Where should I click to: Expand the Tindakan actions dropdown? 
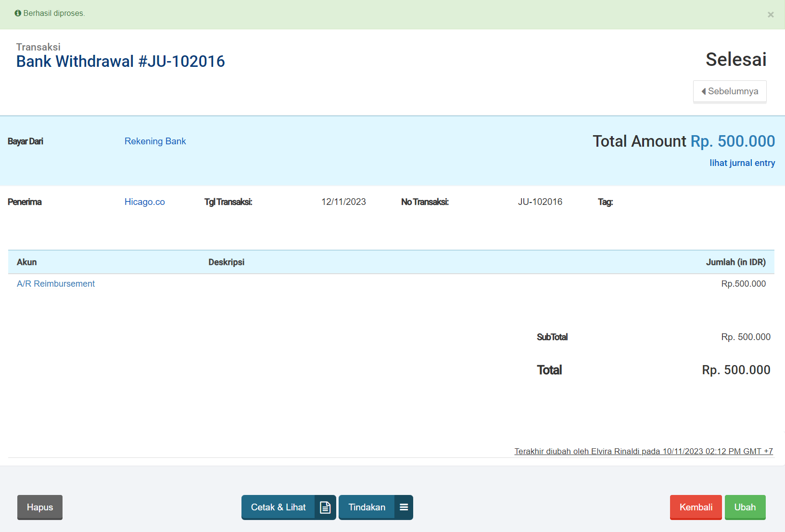[x=367, y=507]
